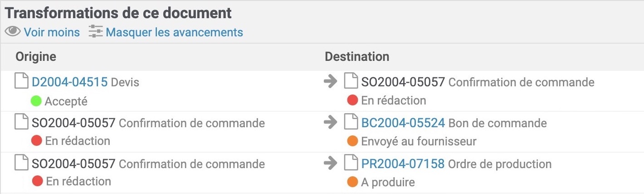Click orange dot beside A produire

click(x=352, y=182)
